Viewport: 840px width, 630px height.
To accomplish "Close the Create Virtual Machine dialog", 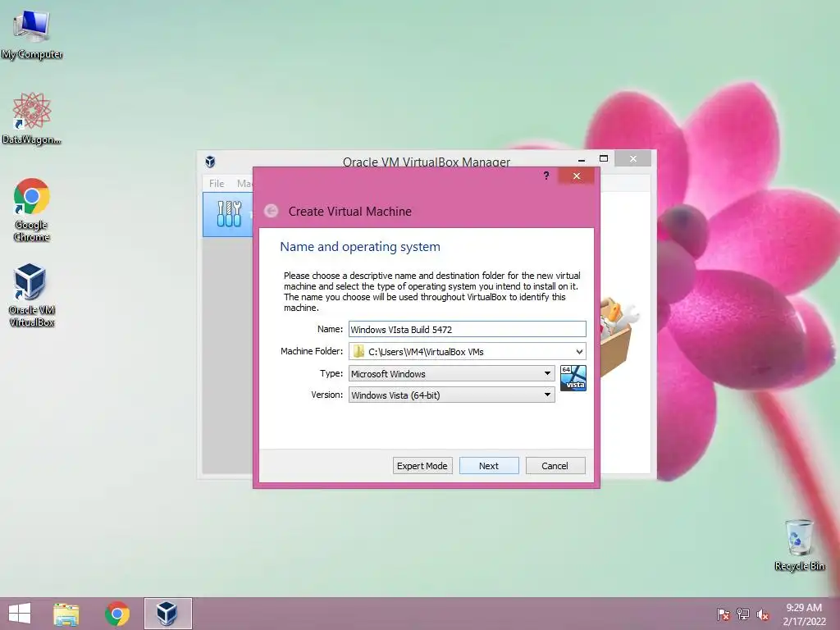I will pyautogui.click(x=577, y=176).
